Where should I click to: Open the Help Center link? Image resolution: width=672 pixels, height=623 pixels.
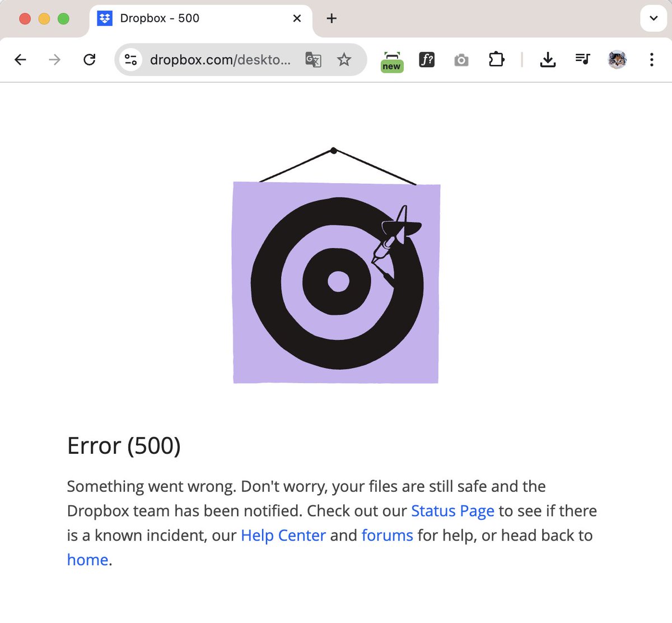point(283,536)
